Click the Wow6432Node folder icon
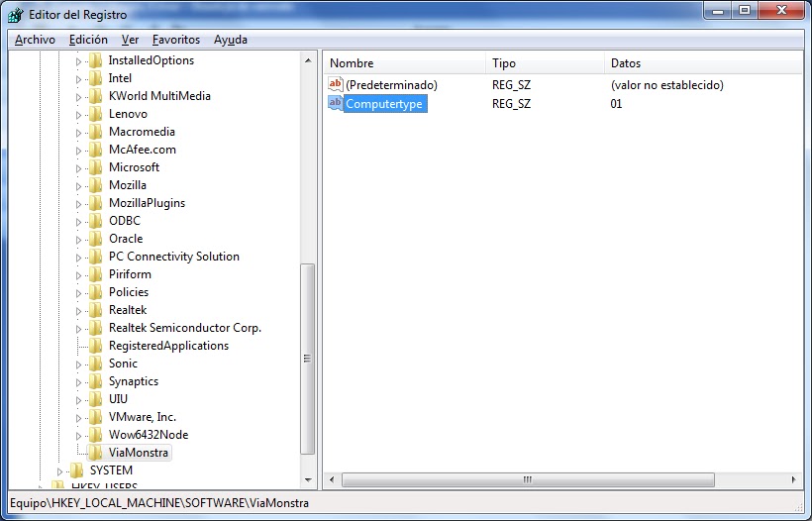Image resolution: width=812 pixels, height=521 pixels. pos(95,435)
